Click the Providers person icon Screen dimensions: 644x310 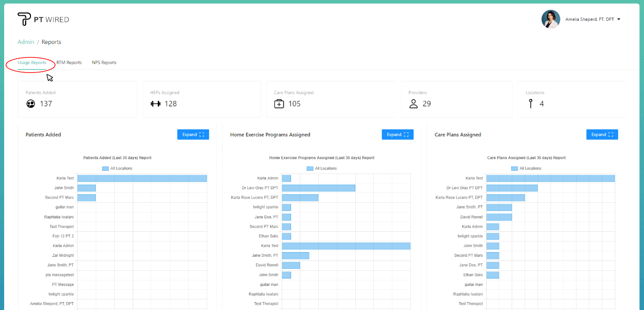coord(413,104)
